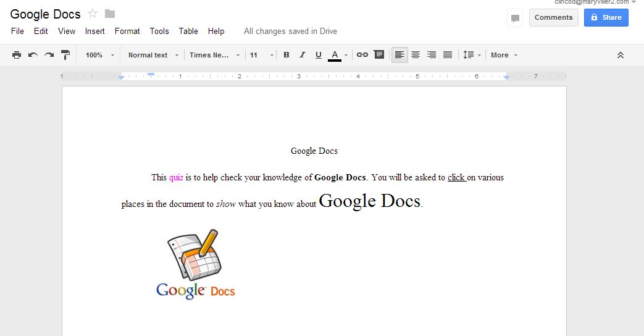Open the File menu

pyautogui.click(x=17, y=31)
